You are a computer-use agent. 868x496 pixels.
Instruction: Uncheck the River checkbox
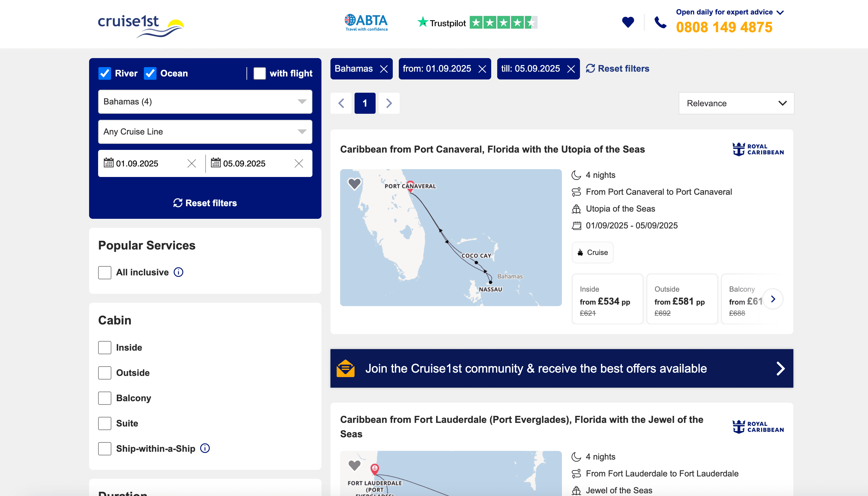coord(104,73)
